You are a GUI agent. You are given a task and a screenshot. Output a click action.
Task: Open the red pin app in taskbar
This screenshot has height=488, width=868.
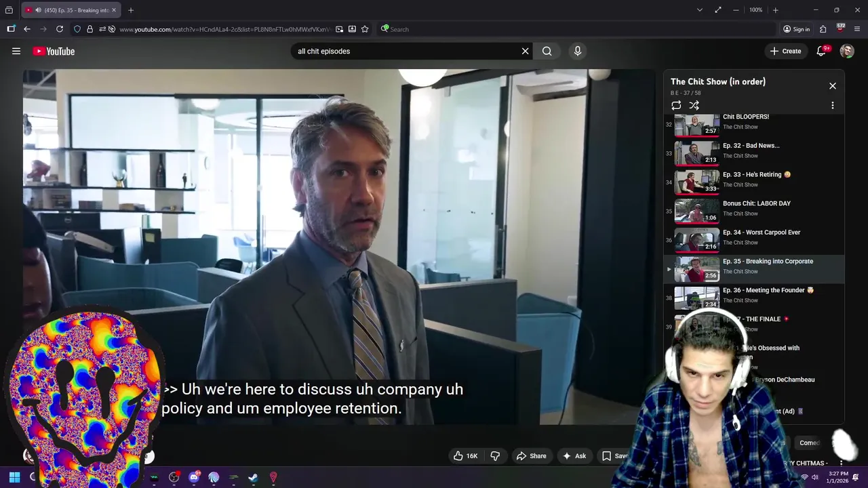point(273,477)
